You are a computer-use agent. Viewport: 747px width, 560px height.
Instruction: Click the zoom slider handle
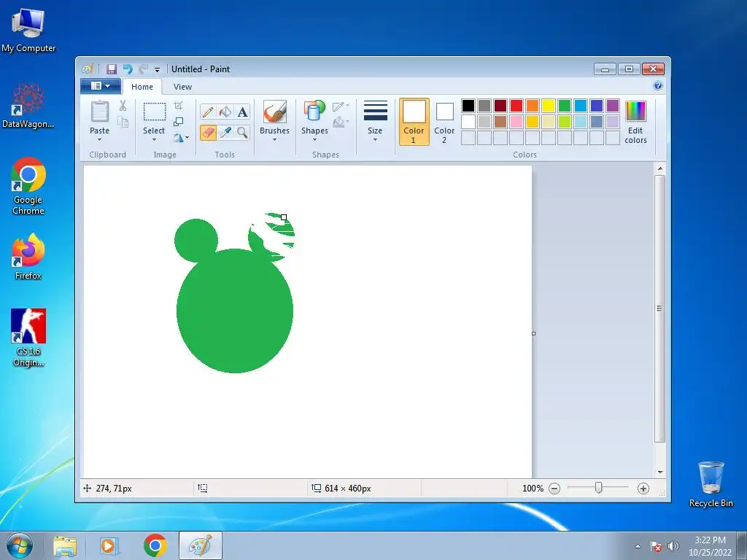(598, 488)
